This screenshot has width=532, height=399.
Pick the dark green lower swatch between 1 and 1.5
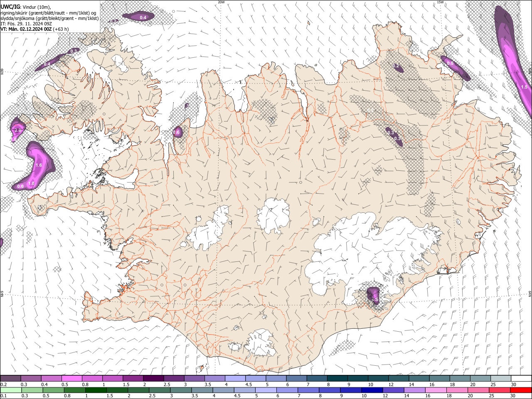(96, 390)
